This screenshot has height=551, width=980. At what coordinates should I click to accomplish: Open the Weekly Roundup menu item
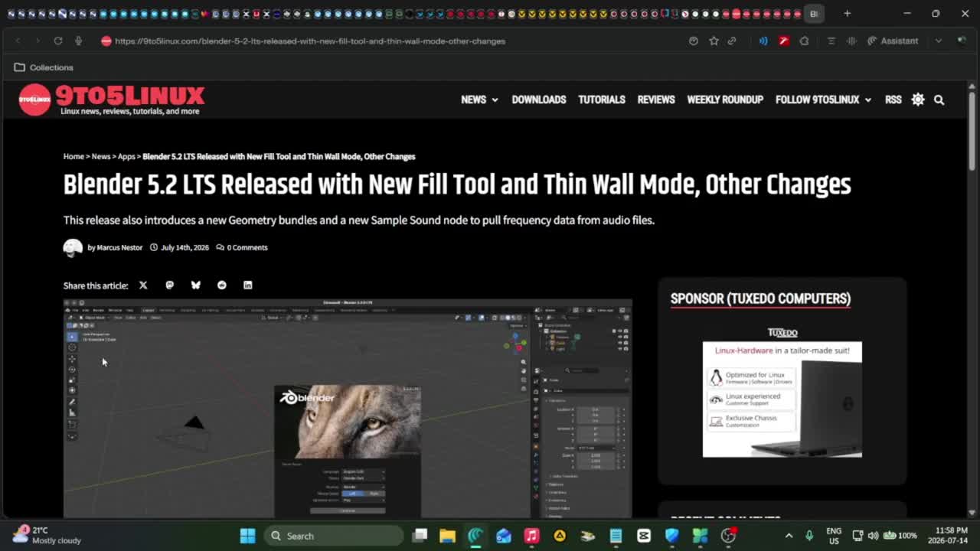point(725,99)
